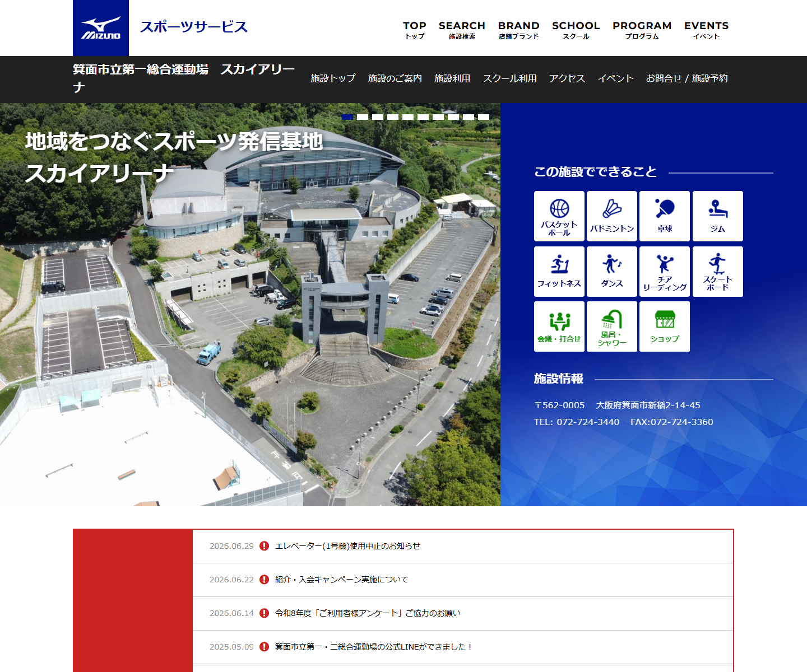Select the 風呂・シャワー shower icon
The image size is (807, 672).
pos(612,326)
